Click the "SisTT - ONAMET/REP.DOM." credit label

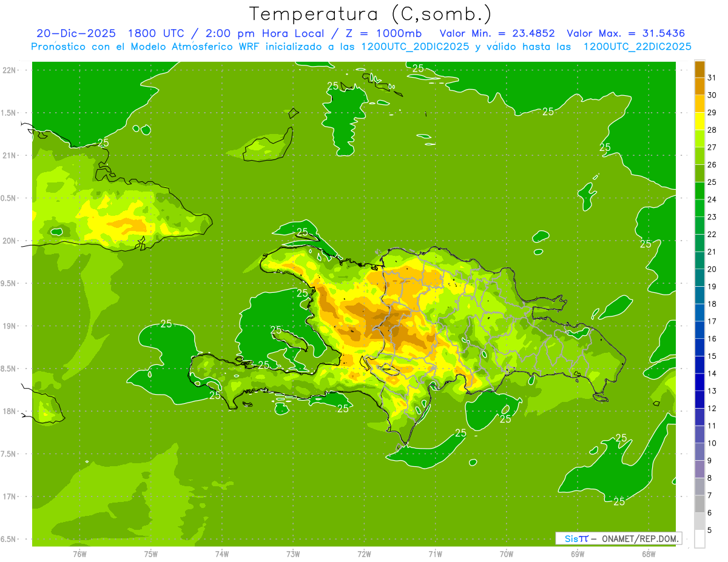click(619, 538)
